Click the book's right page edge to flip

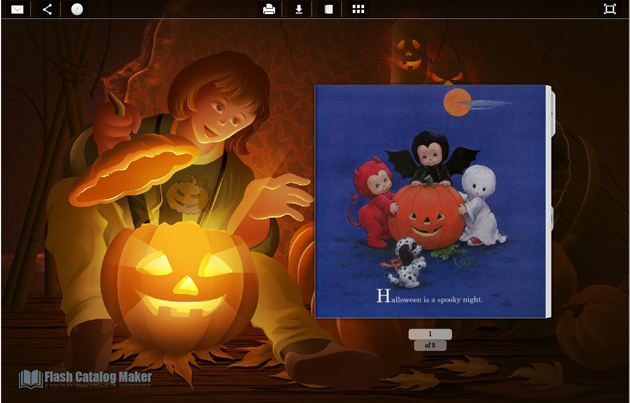coord(550,201)
